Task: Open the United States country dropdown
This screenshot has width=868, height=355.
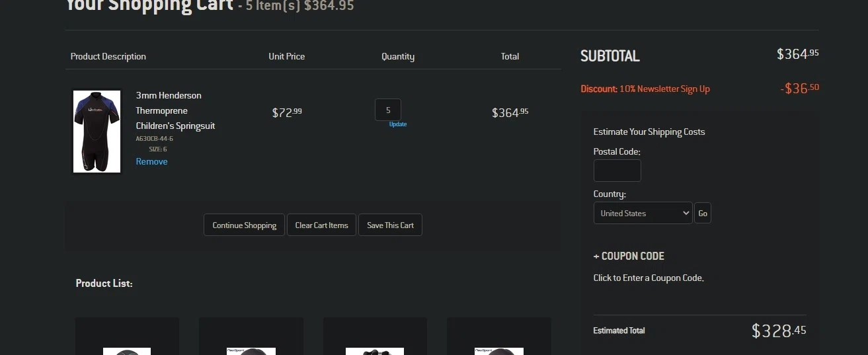Action: click(x=643, y=213)
